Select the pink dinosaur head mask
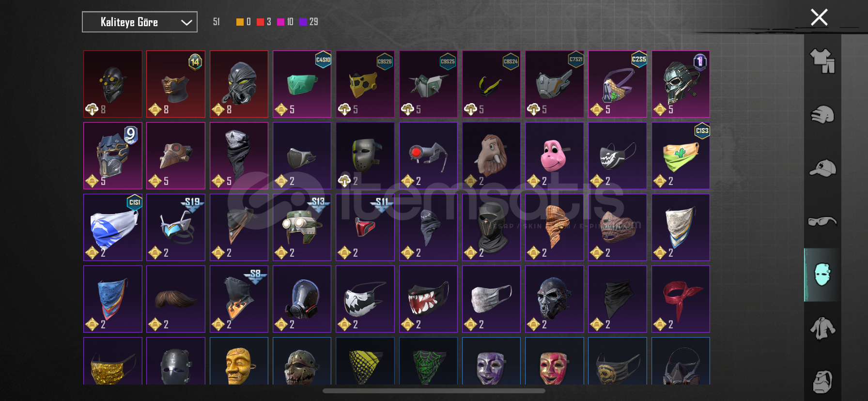Image resolution: width=868 pixels, height=401 pixels. (554, 155)
